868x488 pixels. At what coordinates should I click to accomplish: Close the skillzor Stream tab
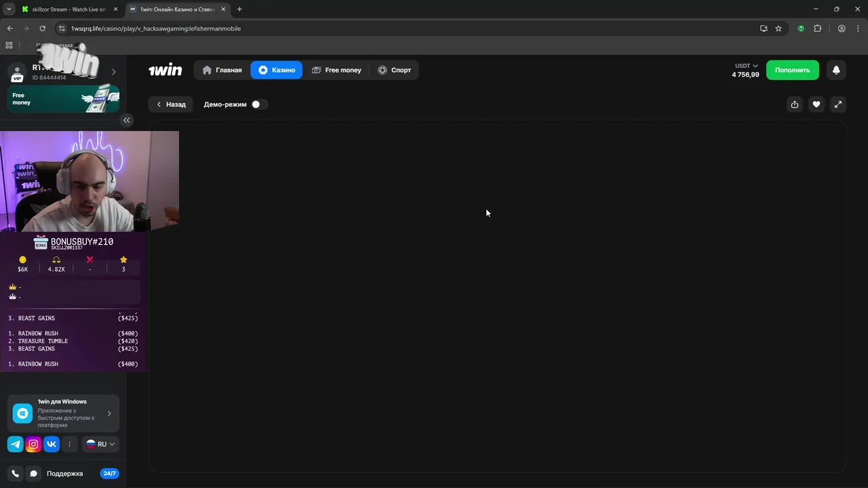tap(115, 9)
